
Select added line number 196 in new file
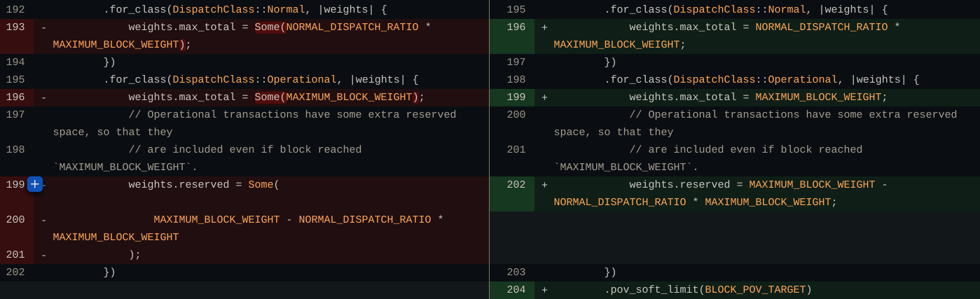click(516, 27)
